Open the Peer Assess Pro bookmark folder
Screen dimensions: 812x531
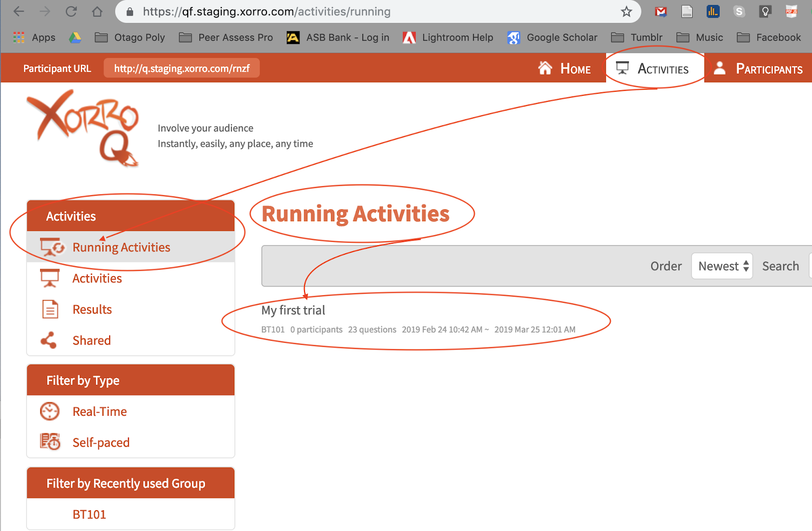[x=226, y=38]
